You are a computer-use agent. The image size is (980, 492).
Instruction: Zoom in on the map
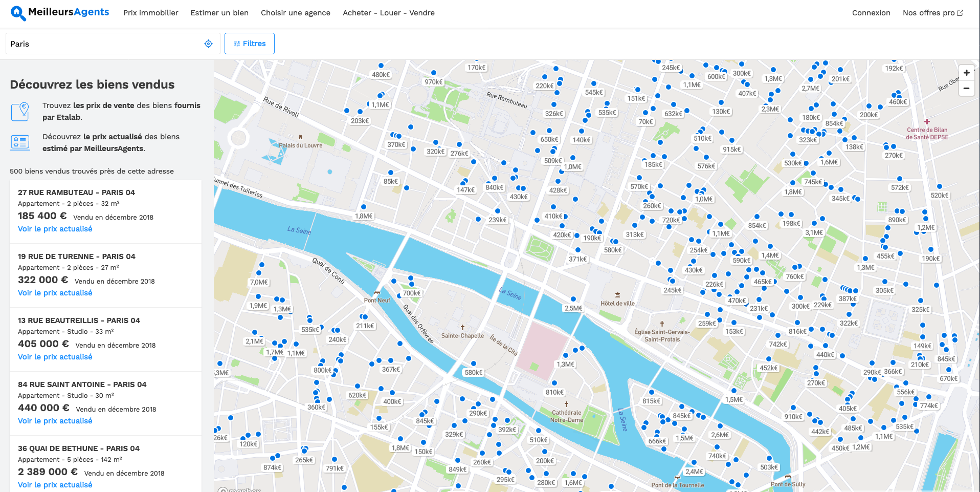[967, 73]
